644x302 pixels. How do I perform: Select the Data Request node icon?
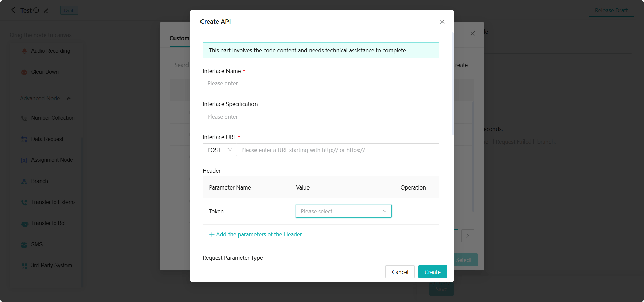coord(24,139)
